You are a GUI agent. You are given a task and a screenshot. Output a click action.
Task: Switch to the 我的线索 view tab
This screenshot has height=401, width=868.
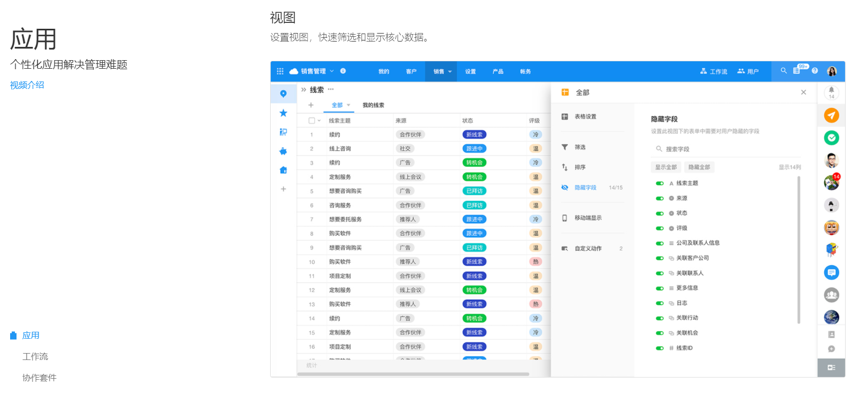tap(374, 105)
